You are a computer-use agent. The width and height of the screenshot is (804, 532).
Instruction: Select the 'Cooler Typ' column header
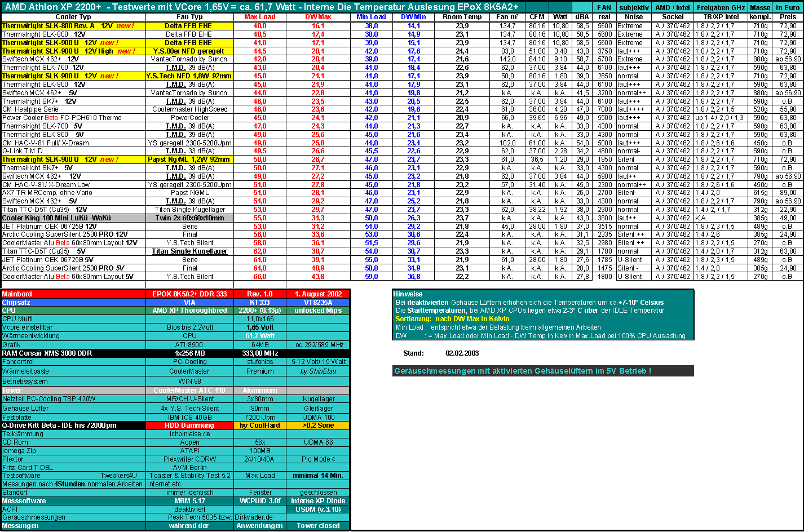[x=73, y=17]
